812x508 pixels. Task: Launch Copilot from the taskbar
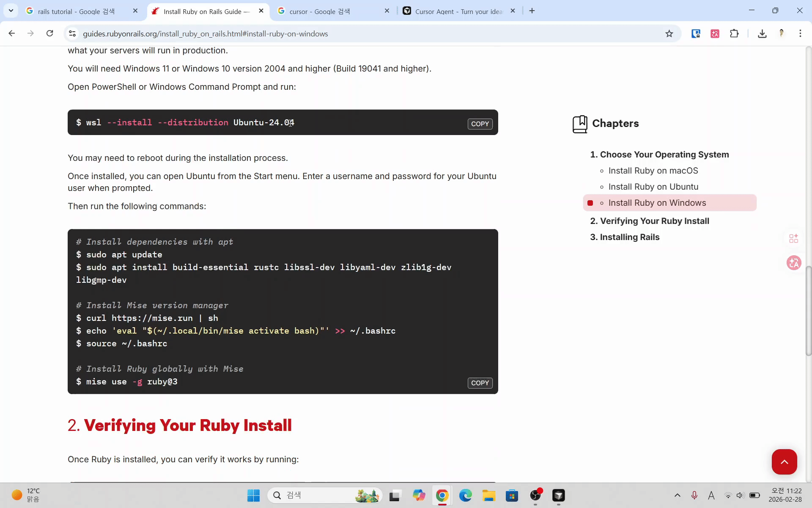click(419, 495)
